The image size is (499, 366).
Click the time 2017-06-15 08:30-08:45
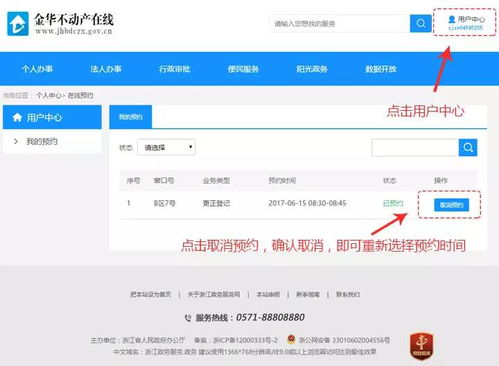(x=307, y=203)
